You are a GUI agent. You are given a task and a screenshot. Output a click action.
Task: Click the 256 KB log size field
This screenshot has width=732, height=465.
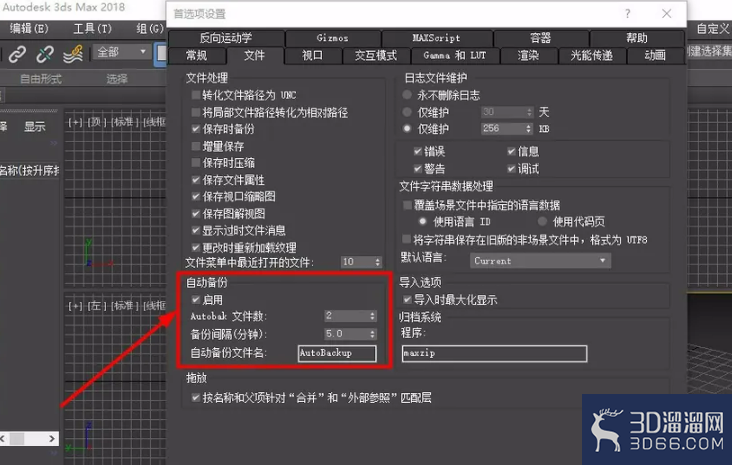[503, 128]
